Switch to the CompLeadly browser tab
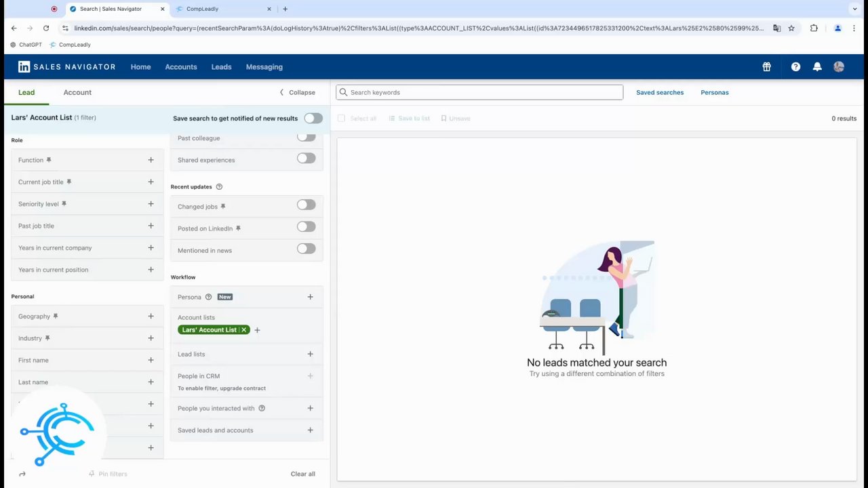This screenshot has height=488, width=868. click(x=222, y=9)
